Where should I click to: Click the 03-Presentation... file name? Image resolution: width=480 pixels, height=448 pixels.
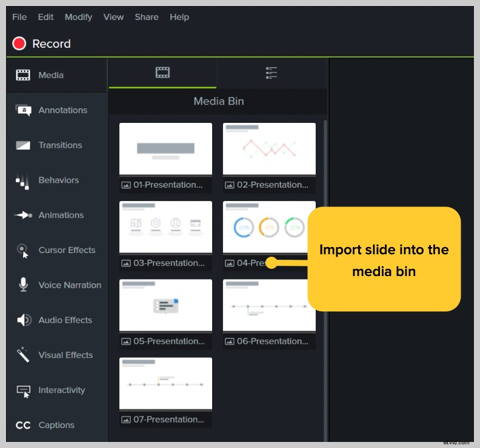pyautogui.click(x=169, y=263)
